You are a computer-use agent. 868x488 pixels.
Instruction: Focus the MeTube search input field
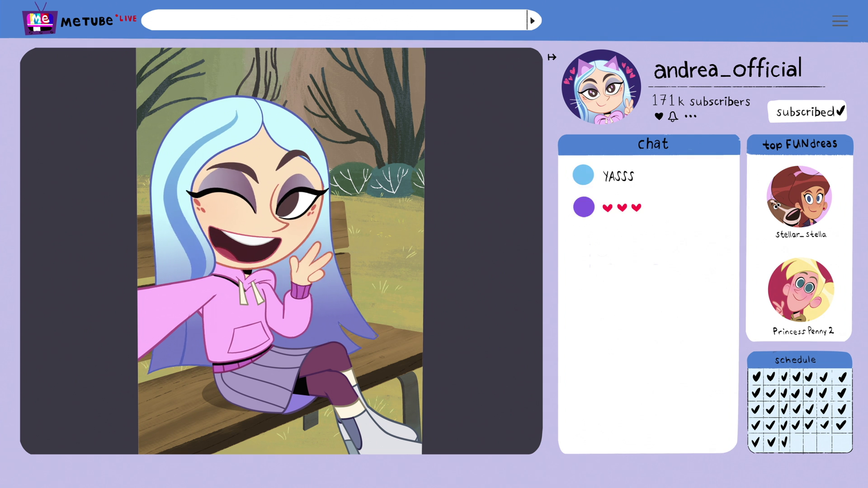[x=335, y=20]
